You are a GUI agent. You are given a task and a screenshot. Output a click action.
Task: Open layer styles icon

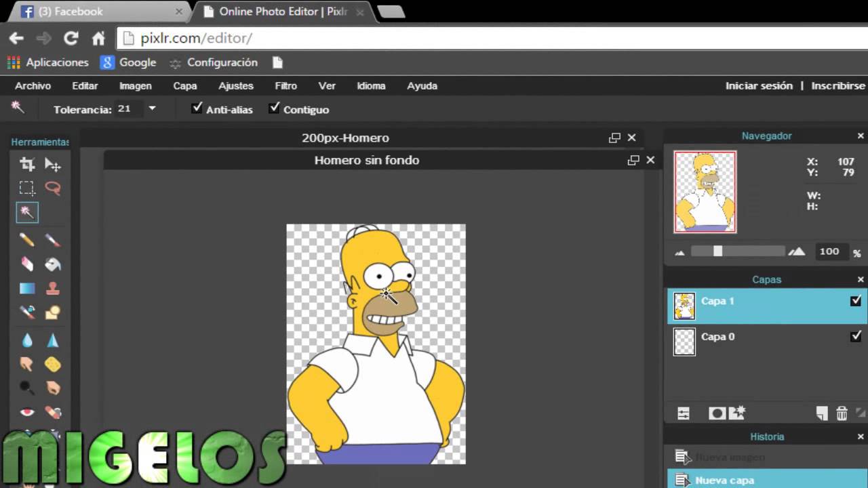point(738,411)
